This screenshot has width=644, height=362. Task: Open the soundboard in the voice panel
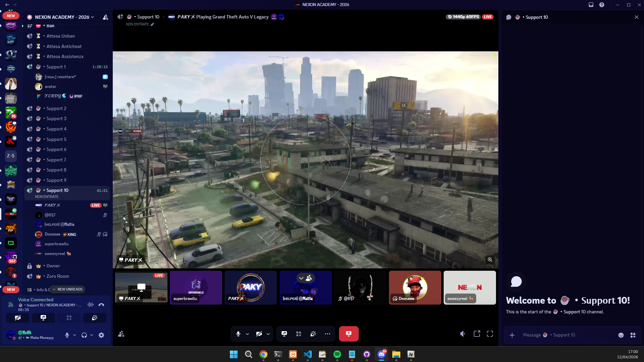[x=95, y=318]
